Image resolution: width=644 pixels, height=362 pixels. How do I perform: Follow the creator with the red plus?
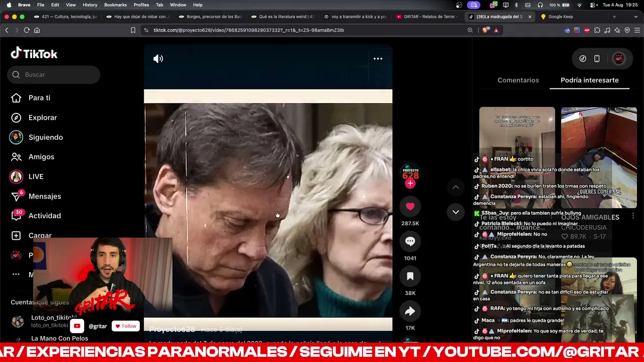coord(410,184)
